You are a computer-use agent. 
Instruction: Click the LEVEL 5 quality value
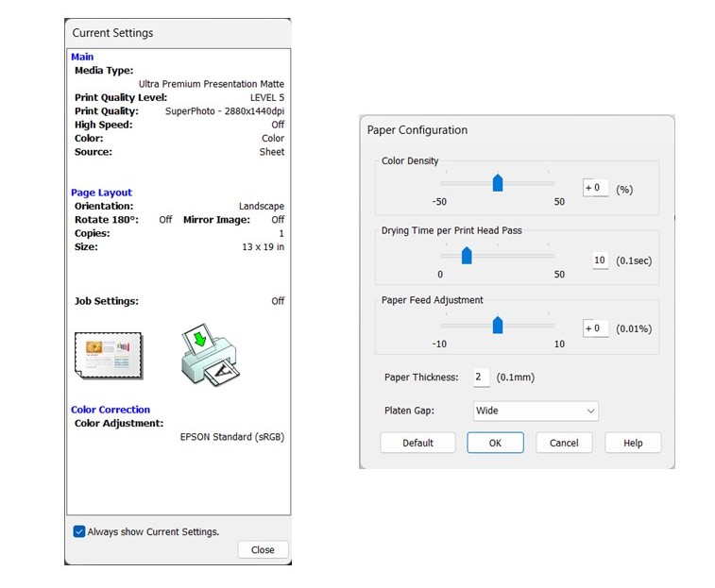pos(266,97)
